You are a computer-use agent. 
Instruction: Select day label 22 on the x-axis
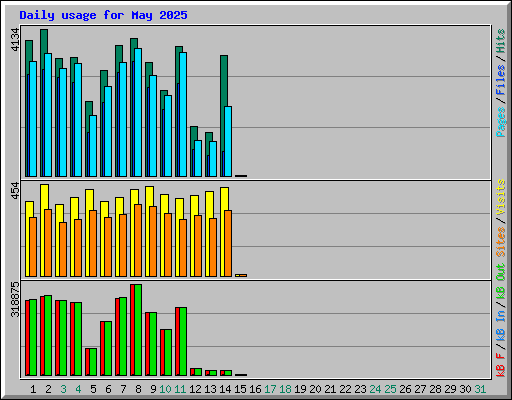pos(345,389)
